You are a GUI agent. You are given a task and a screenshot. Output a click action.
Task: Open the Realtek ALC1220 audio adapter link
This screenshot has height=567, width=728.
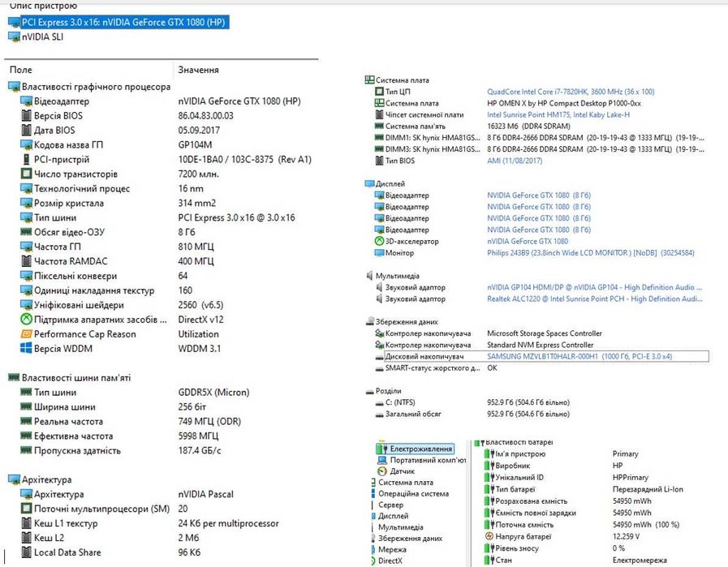click(x=595, y=299)
